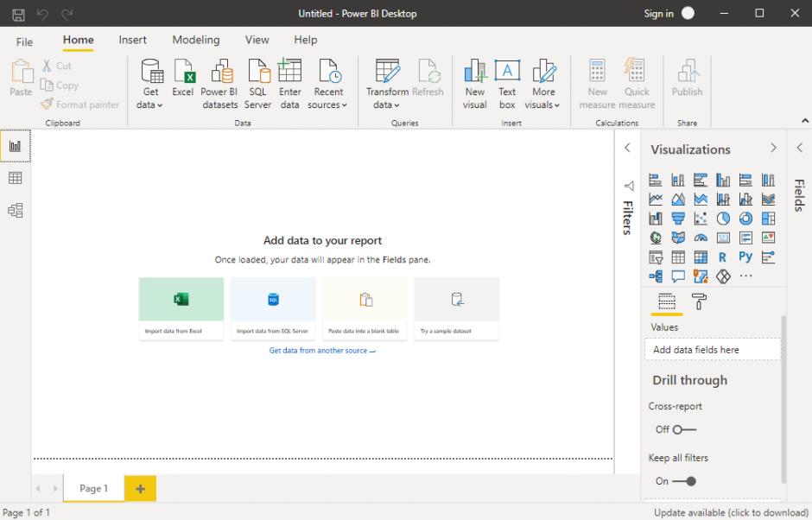Expand the Fields pane chevron
Image resolution: width=812 pixels, height=520 pixels.
pyautogui.click(x=800, y=148)
